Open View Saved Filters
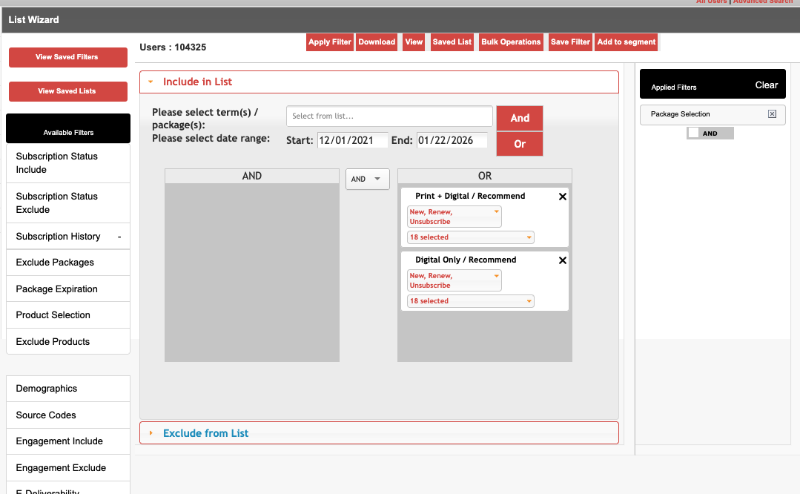This screenshot has height=494, width=800. [68, 57]
